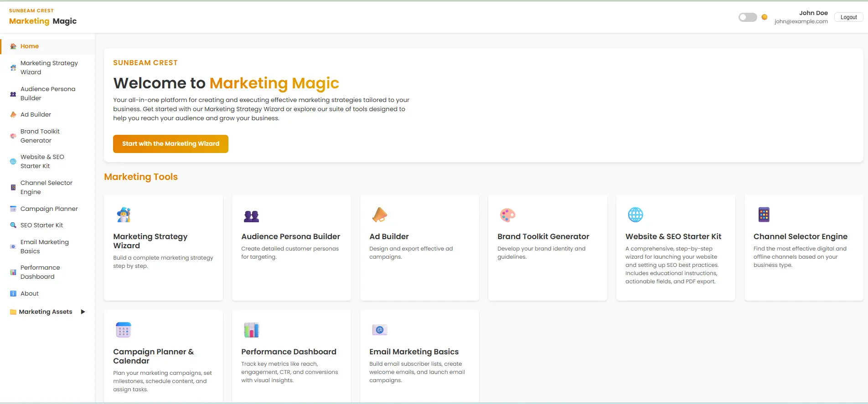The height and width of the screenshot is (404, 868).
Task: Click the globe icon on Website & SEO card
Action: [x=635, y=215]
